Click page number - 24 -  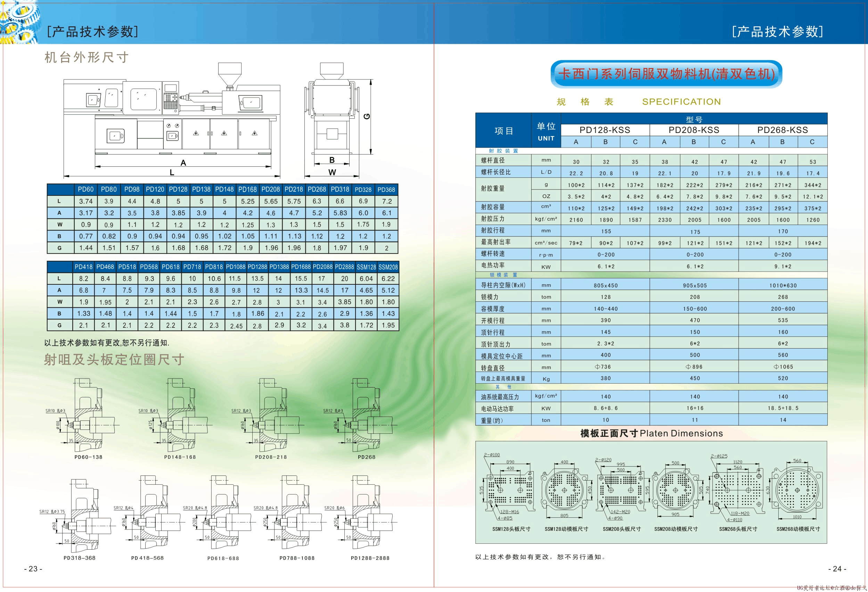[x=837, y=569]
